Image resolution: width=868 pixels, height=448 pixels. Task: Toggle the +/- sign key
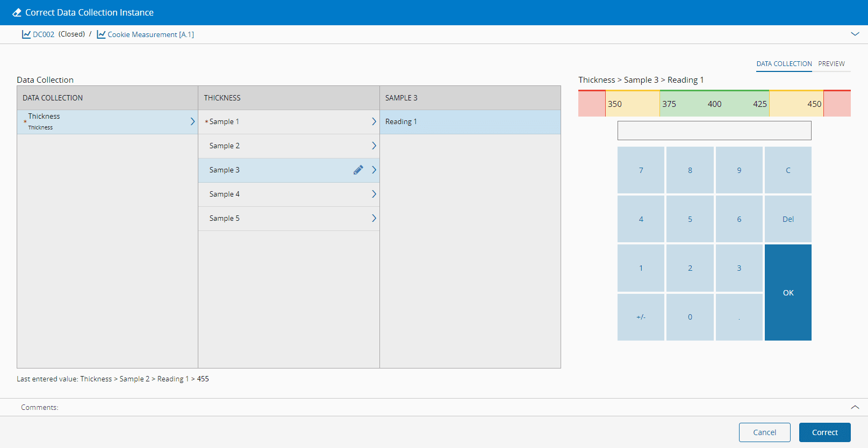pos(641,317)
